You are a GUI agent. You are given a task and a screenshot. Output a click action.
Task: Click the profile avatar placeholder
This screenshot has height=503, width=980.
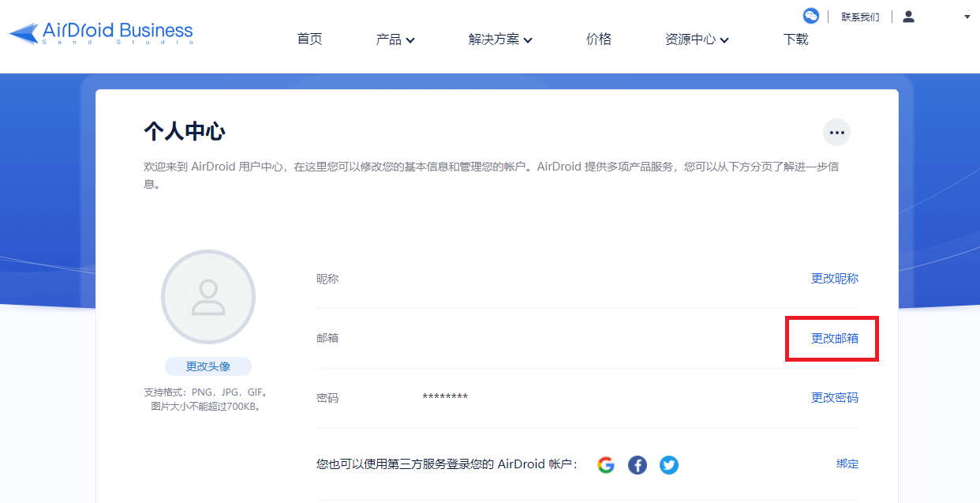[x=208, y=298]
